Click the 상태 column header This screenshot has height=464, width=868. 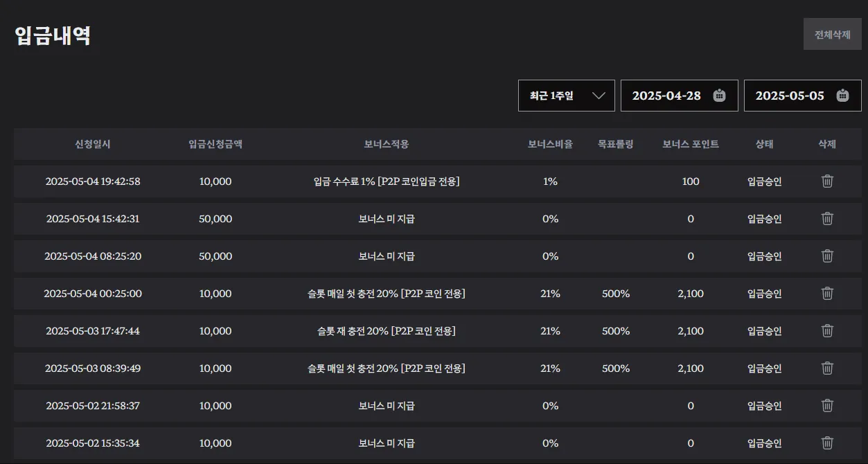765,144
